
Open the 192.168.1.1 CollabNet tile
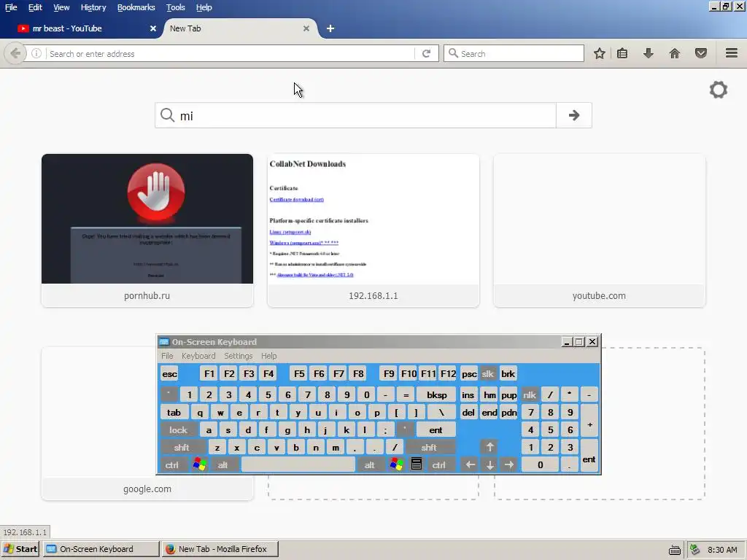point(373,230)
